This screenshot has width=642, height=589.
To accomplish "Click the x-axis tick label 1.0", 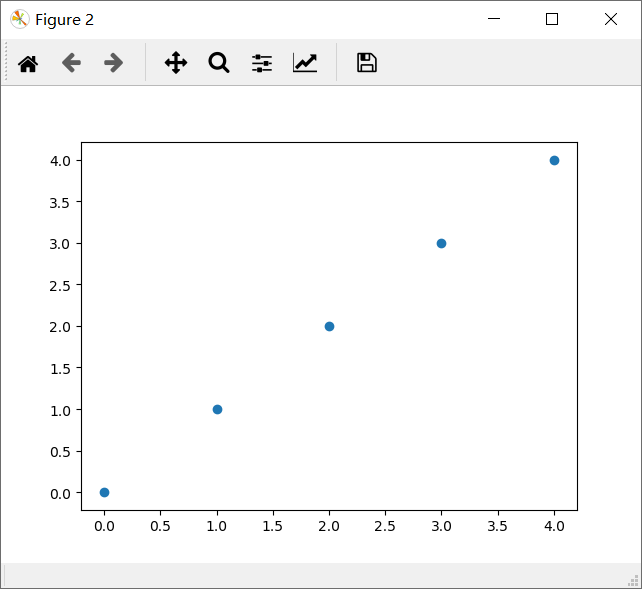I will [217, 526].
